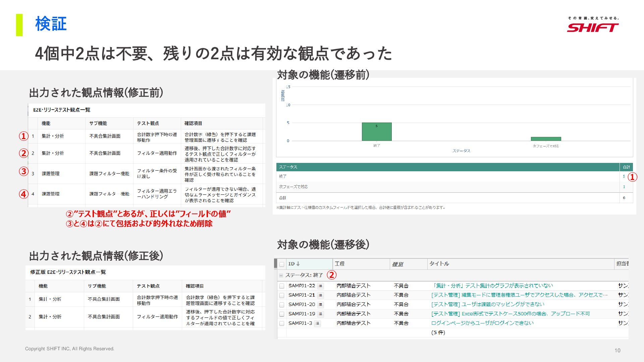
Task: Open the menu icon next to SAMPJ1-20
Action: click(320, 305)
